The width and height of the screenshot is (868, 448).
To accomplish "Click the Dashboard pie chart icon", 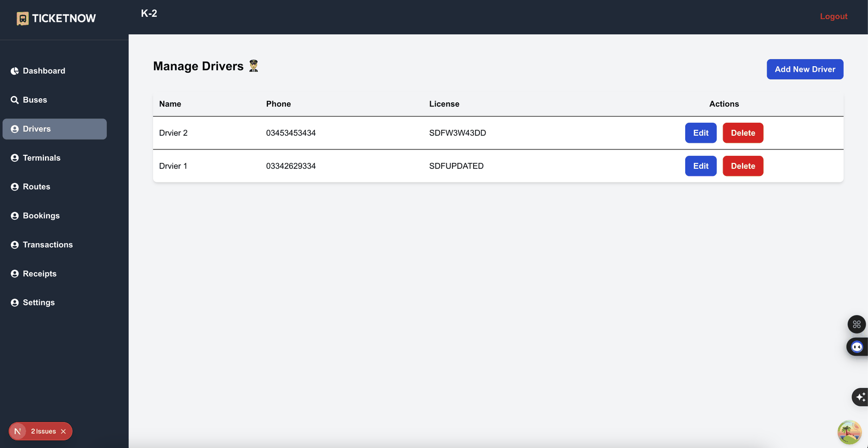I will point(15,71).
